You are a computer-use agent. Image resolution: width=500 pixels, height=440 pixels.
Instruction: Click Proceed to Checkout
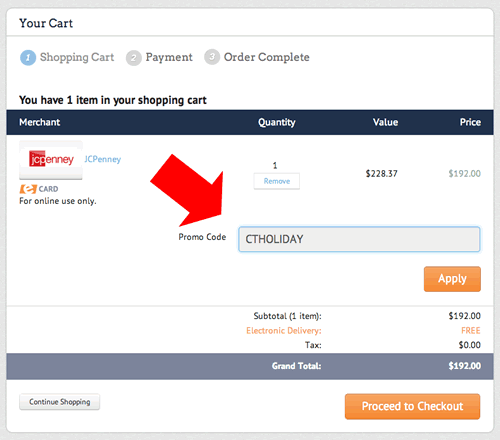(413, 406)
